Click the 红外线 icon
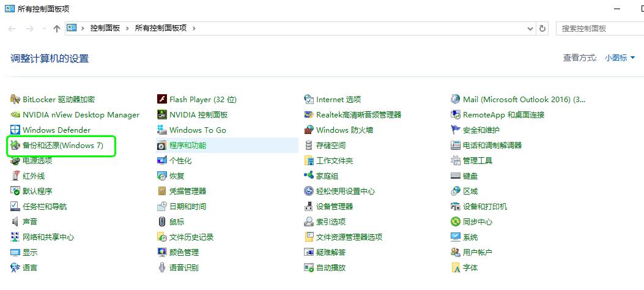This screenshot has width=644, height=290. (x=15, y=176)
